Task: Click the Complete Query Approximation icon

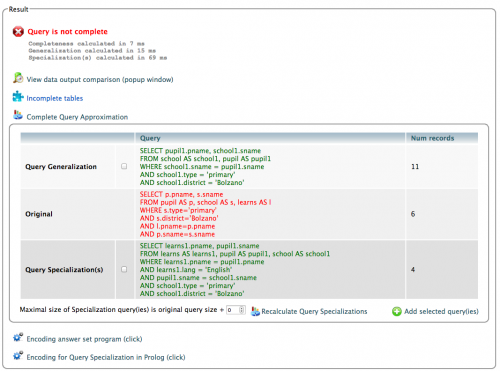Action: [18, 115]
